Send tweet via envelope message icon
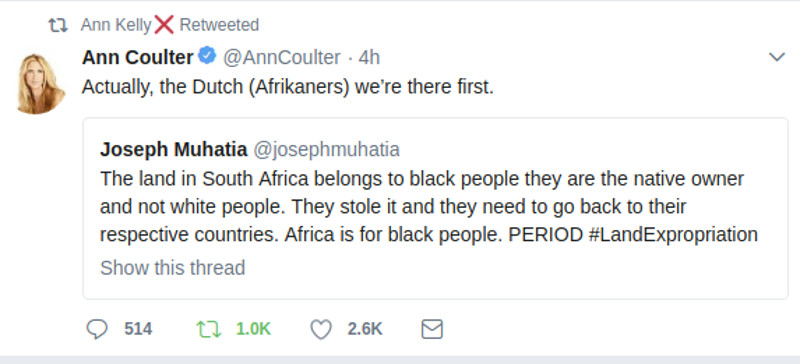The image size is (800, 364). pyautogui.click(x=432, y=329)
